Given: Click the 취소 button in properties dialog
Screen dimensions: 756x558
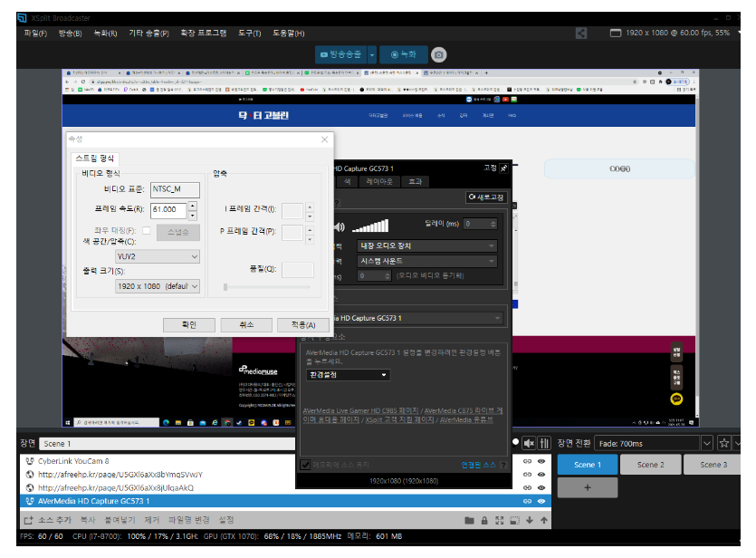Looking at the screenshot, I should [x=246, y=325].
